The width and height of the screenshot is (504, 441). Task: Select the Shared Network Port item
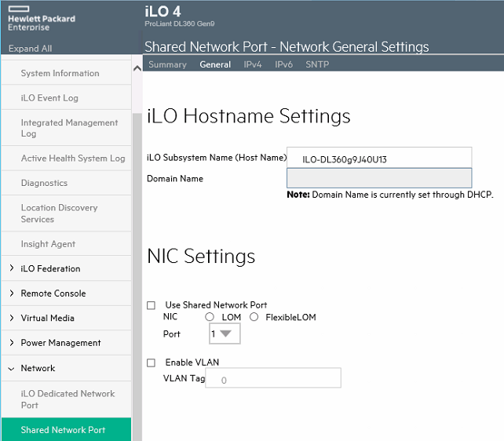click(x=66, y=429)
